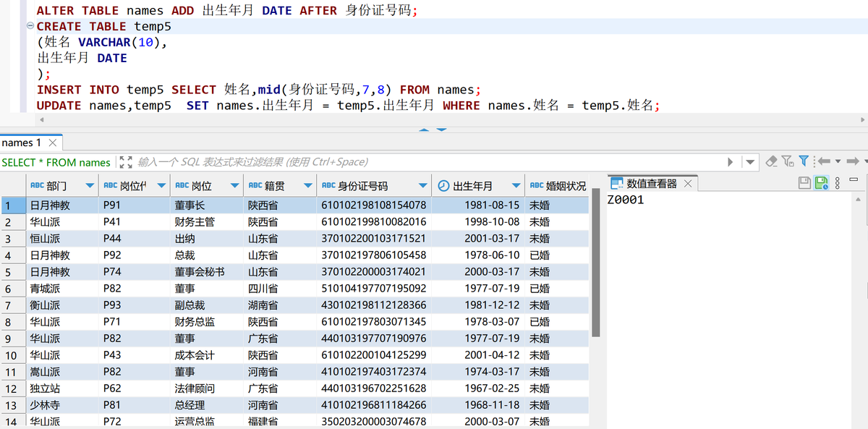The height and width of the screenshot is (429, 868).
Task: Open the filter history dropdown arrow
Action: 749,162
